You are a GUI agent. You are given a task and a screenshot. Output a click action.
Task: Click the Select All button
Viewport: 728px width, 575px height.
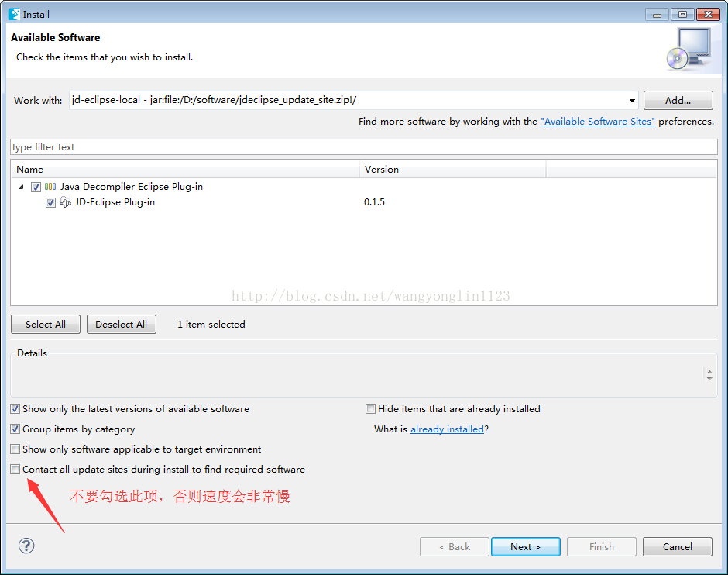(x=46, y=324)
